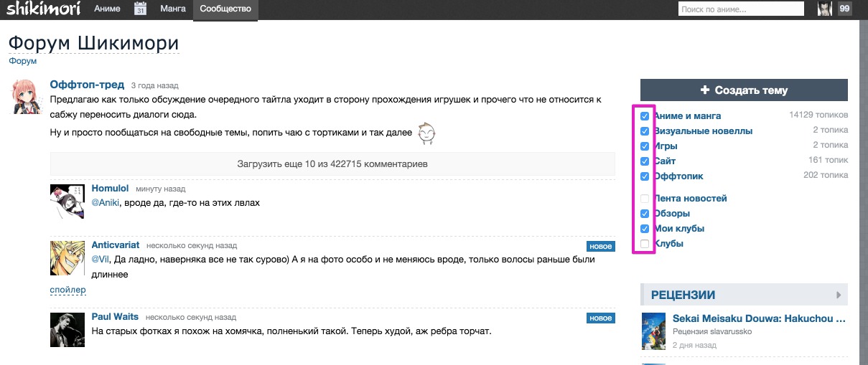Uncheck the Аниме и манга checkbox

[x=645, y=116]
